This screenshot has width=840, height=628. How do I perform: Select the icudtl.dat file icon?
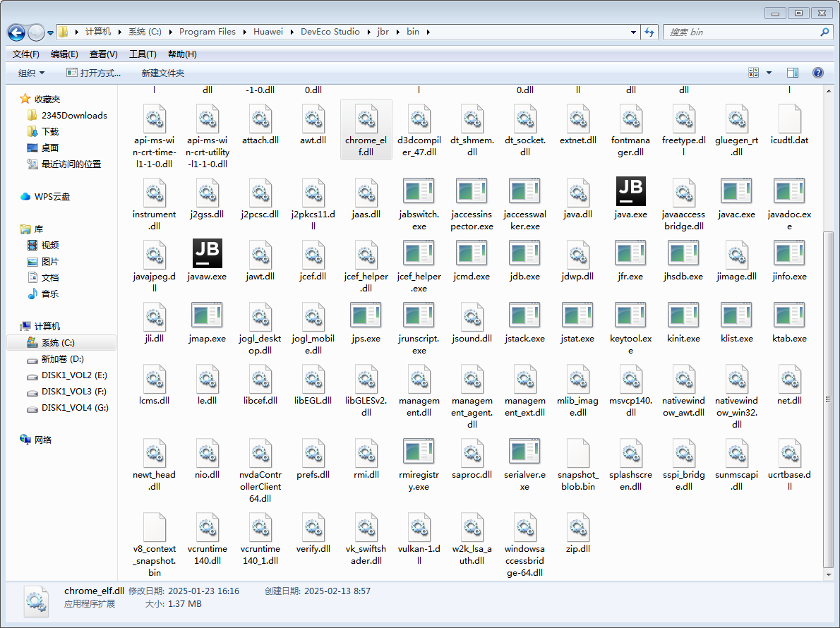coord(790,119)
